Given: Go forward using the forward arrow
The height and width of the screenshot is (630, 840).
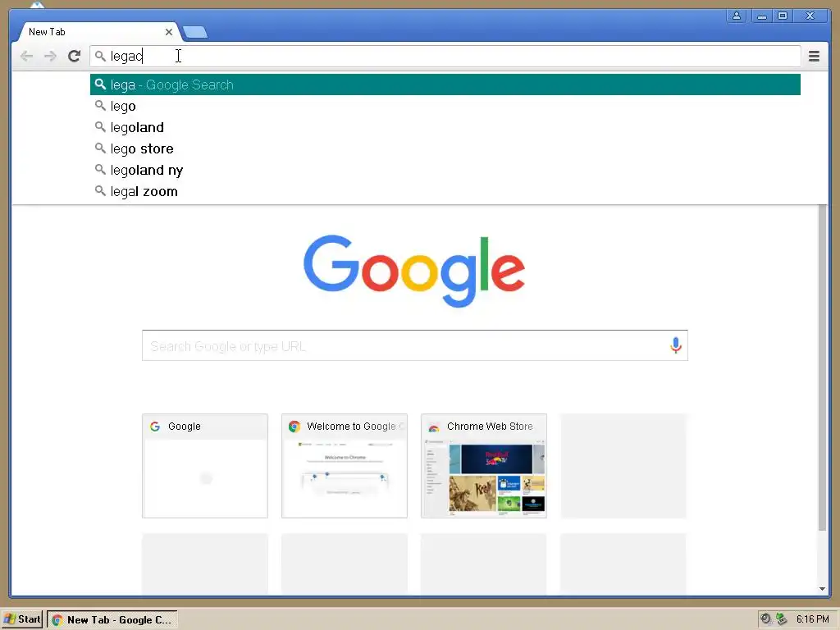Looking at the screenshot, I should click(50, 56).
